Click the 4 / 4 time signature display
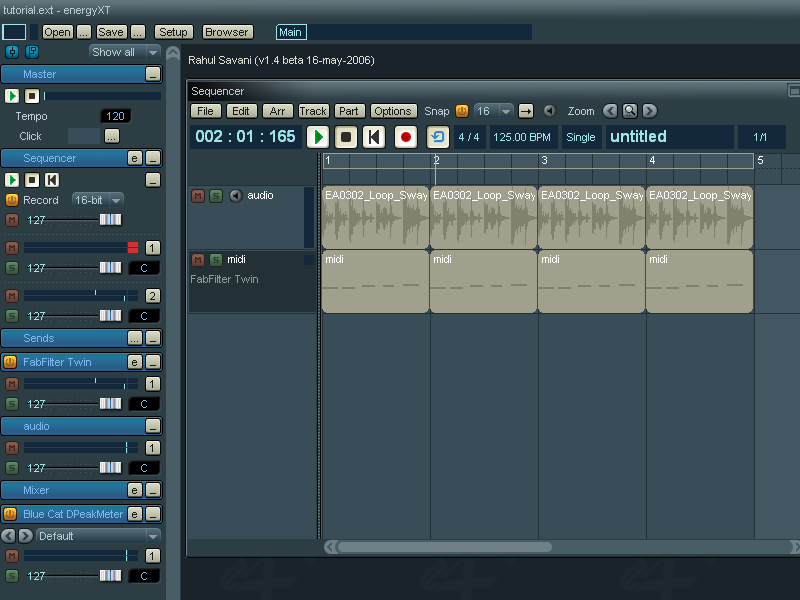 pos(469,137)
